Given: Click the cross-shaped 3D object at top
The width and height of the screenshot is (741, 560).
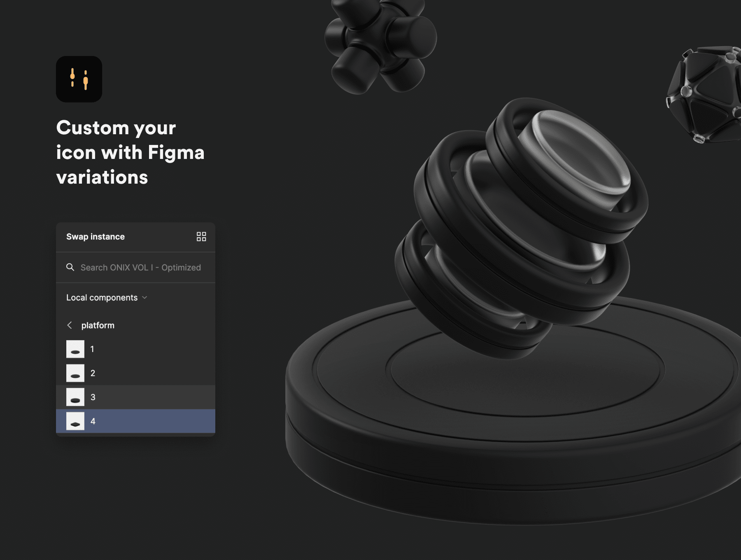Looking at the screenshot, I should pyautogui.click(x=381, y=45).
